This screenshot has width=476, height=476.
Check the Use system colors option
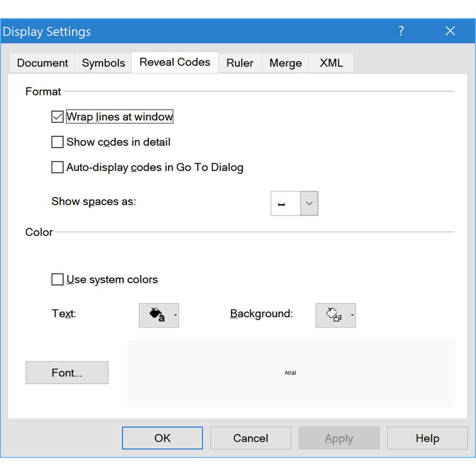[x=58, y=279]
